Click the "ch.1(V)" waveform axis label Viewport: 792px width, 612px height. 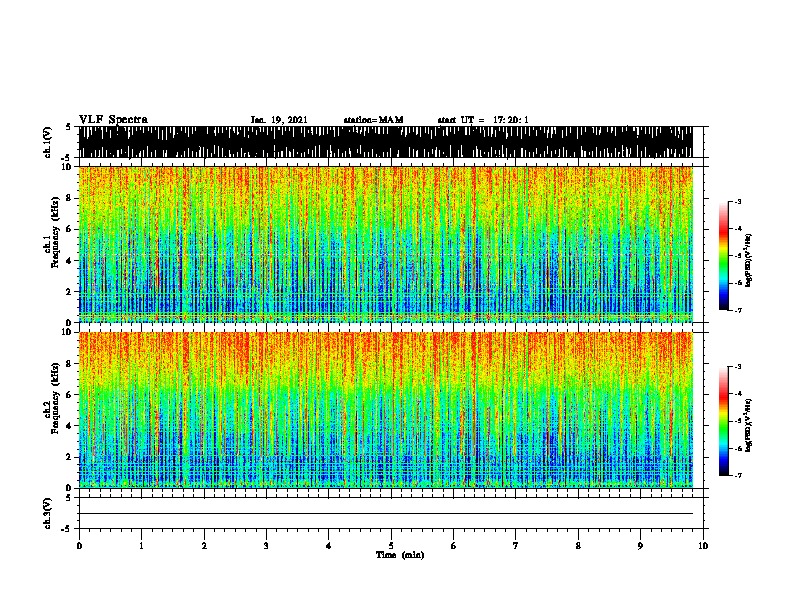[48, 142]
